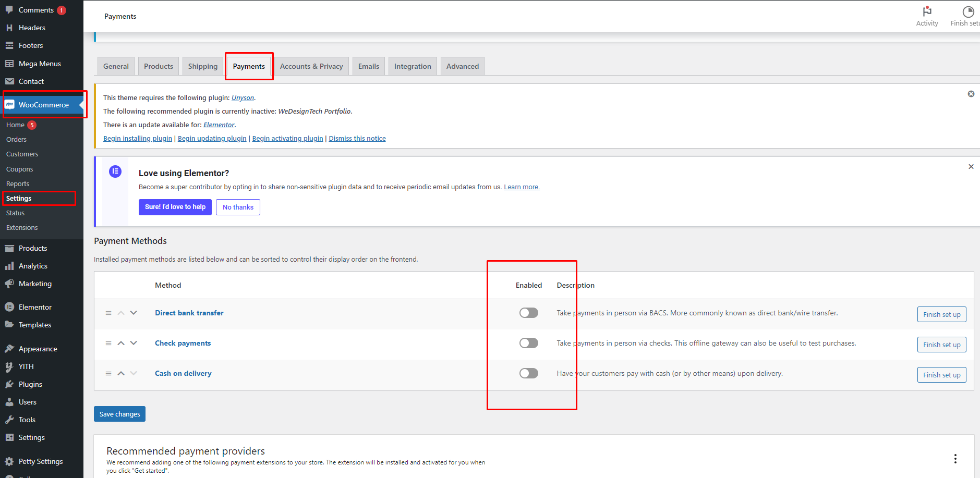Screen dimensions: 980x478
Task: Switch to the Advanced tab
Action: coord(463,66)
